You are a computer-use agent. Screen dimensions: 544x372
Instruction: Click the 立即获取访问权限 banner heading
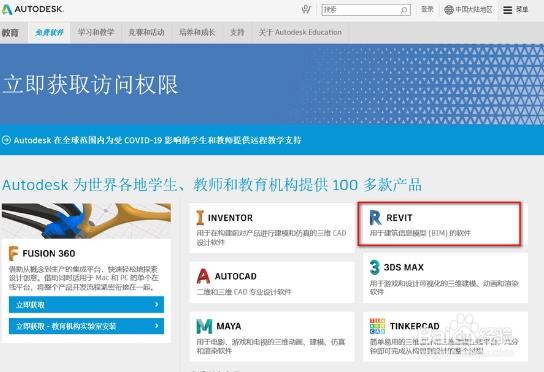tap(90, 85)
